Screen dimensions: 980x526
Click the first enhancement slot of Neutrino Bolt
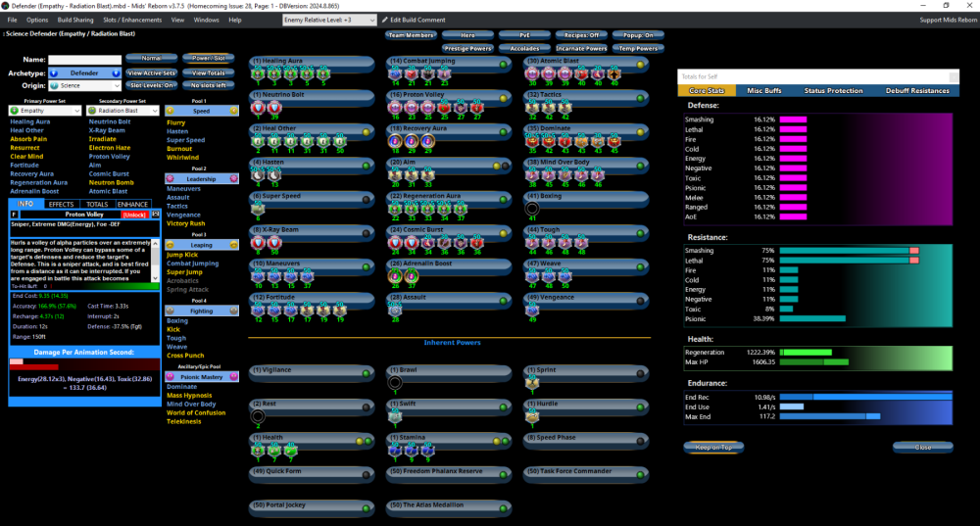259,108
